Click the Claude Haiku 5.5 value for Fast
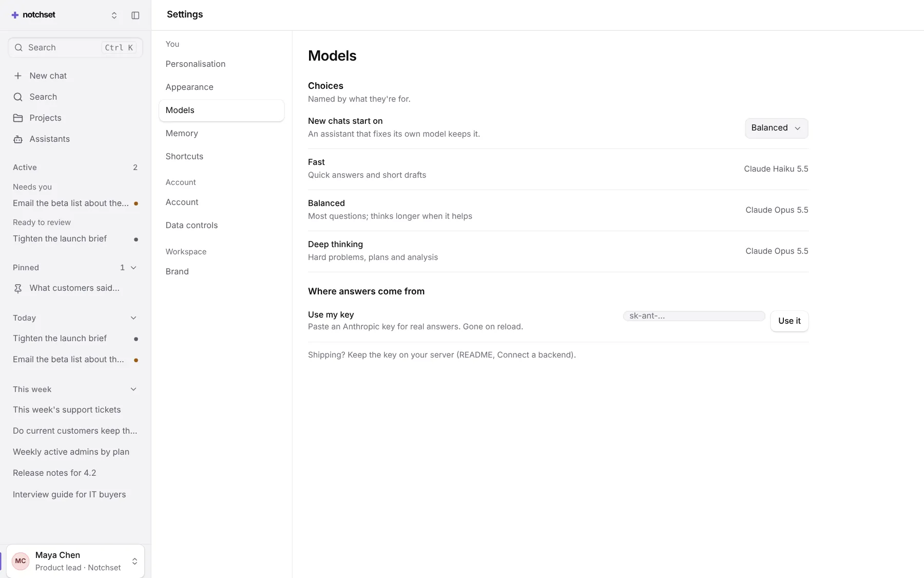The image size is (924, 578). coord(776,169)
